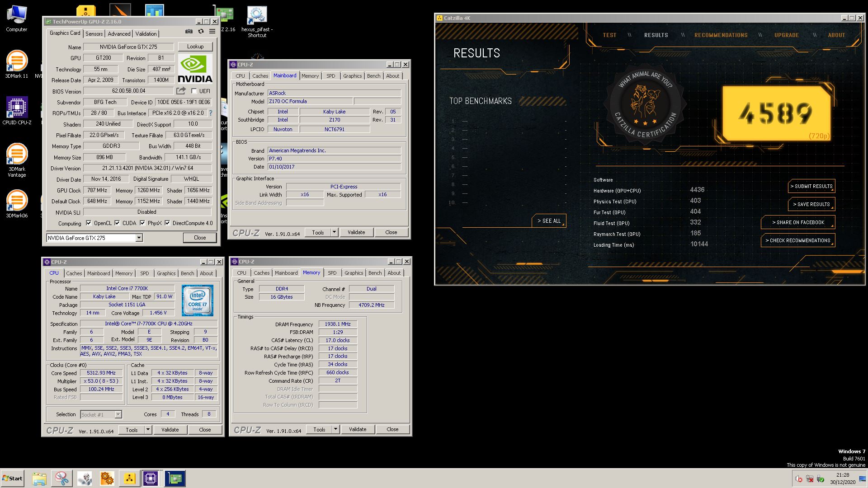Click the CPU-Z taskbar button

point(151,479)
